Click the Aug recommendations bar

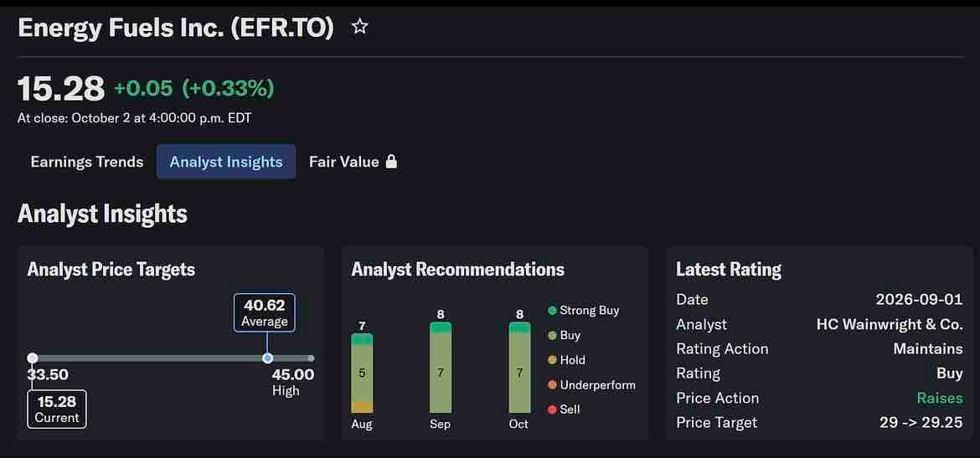(x=362, y=373)
